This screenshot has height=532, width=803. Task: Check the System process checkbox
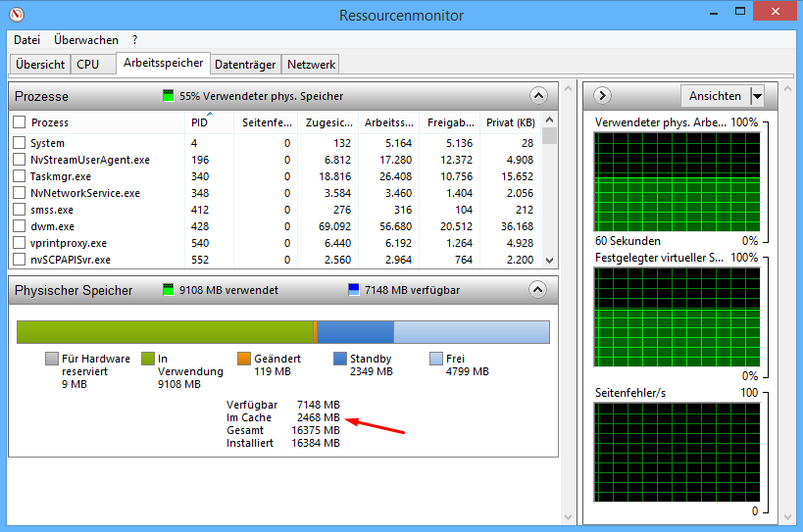pos(19,143)
